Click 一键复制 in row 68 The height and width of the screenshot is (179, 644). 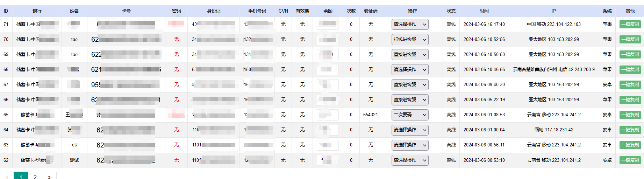630,70
